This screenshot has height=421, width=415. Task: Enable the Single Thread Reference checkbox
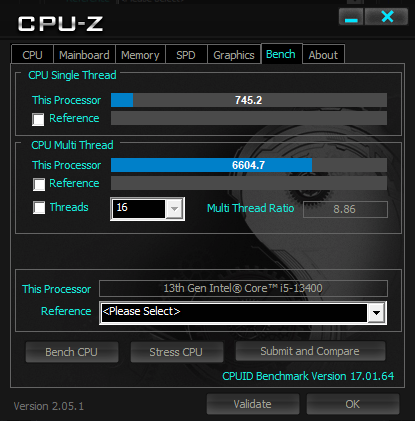(x=38, y=119)
